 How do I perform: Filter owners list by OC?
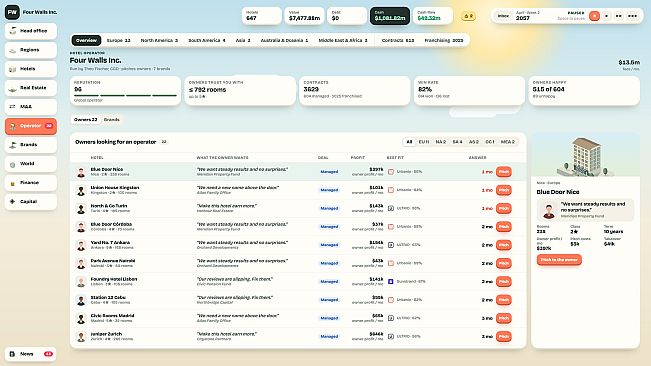pyautogui.click(x=490, y=142)
